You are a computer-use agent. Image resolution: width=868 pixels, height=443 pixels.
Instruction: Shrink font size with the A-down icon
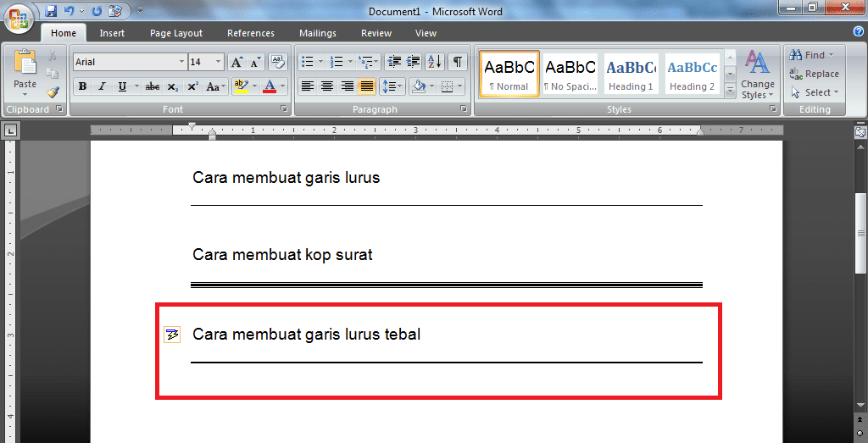tap(255, 62)
